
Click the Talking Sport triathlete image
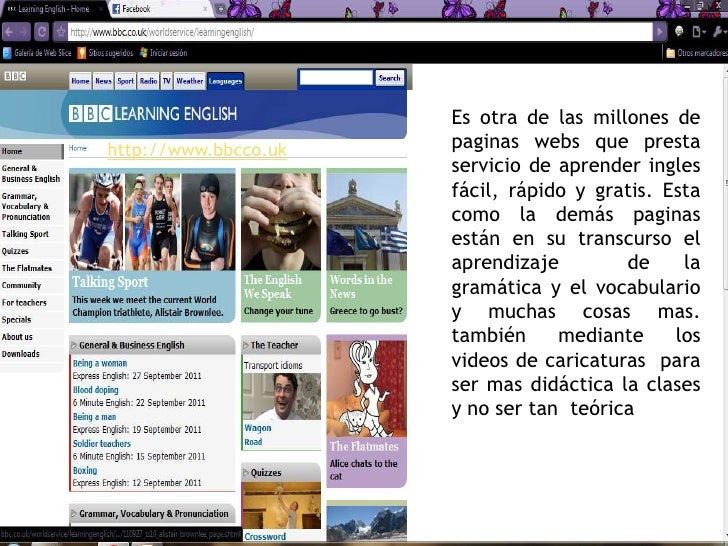pos(152,221)
